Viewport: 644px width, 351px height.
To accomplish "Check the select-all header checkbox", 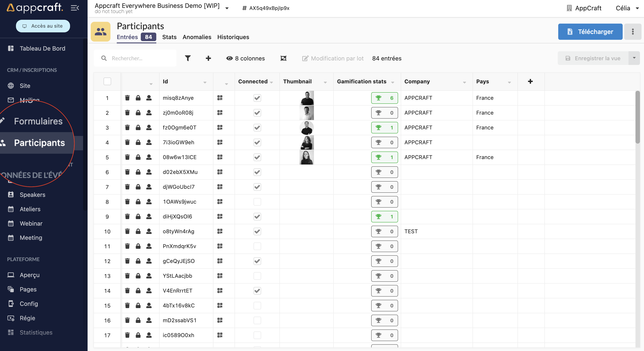I will point(107,81).
